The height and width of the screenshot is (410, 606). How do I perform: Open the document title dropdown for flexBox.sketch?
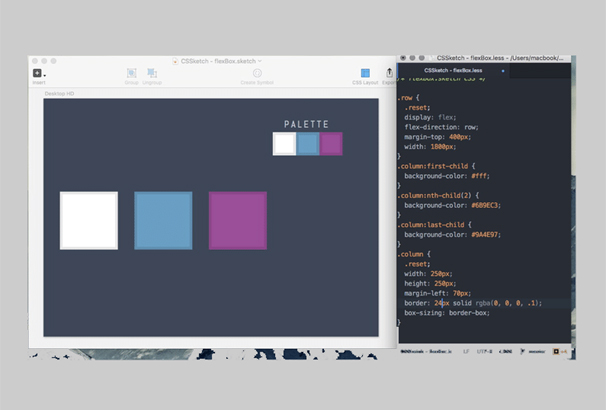tap(260, 61)
